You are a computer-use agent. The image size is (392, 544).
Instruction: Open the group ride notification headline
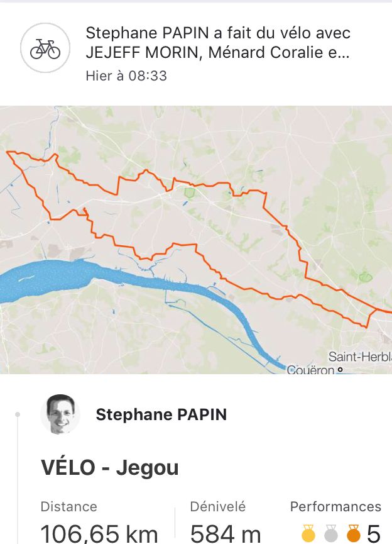[x=218, y=42]
